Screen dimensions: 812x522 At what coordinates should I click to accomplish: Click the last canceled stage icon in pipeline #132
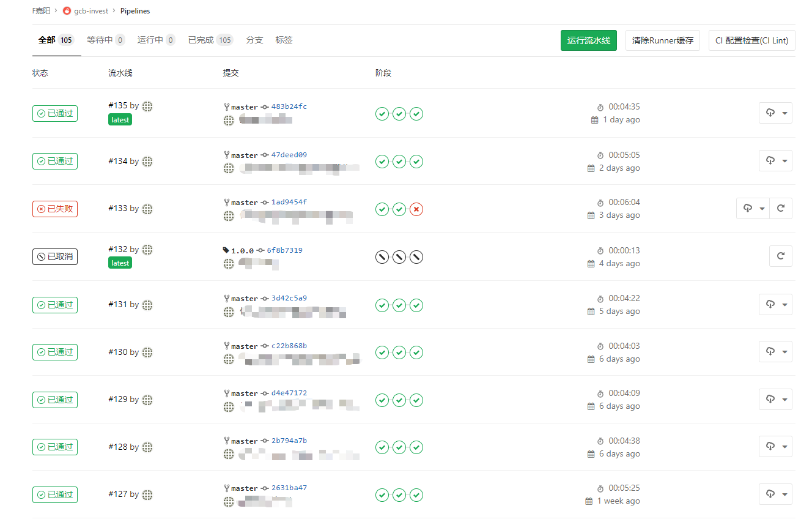[416, 257]
